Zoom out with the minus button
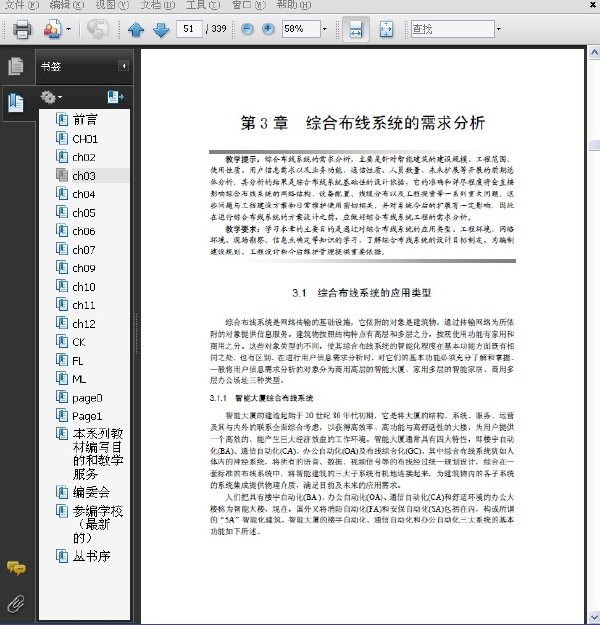600x625 pixels. point(247,29)
